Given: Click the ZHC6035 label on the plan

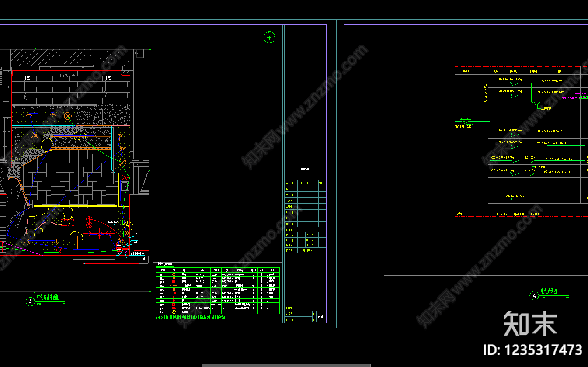Looking at the screenshot, I should 66,76.
